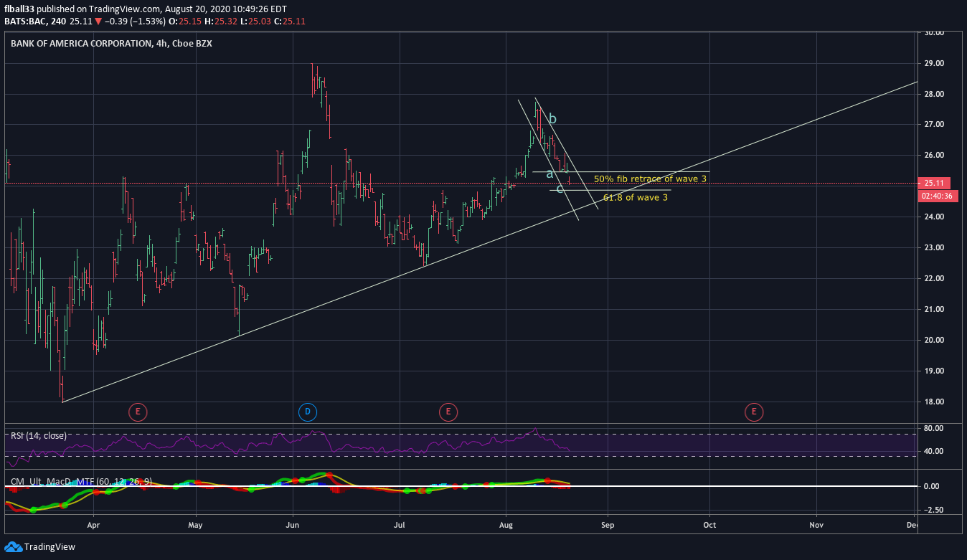Select the '50% fib retrace of wave 3' annotation
Screen dimensions: 967x560
[x=650, y=179]
